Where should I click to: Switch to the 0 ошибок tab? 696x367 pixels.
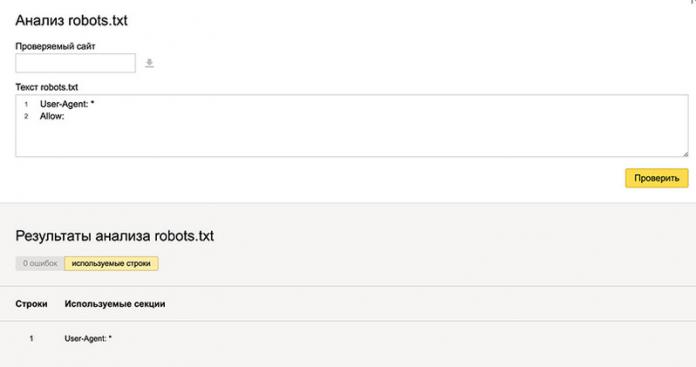pyautogui.click(x=40, y=263)
